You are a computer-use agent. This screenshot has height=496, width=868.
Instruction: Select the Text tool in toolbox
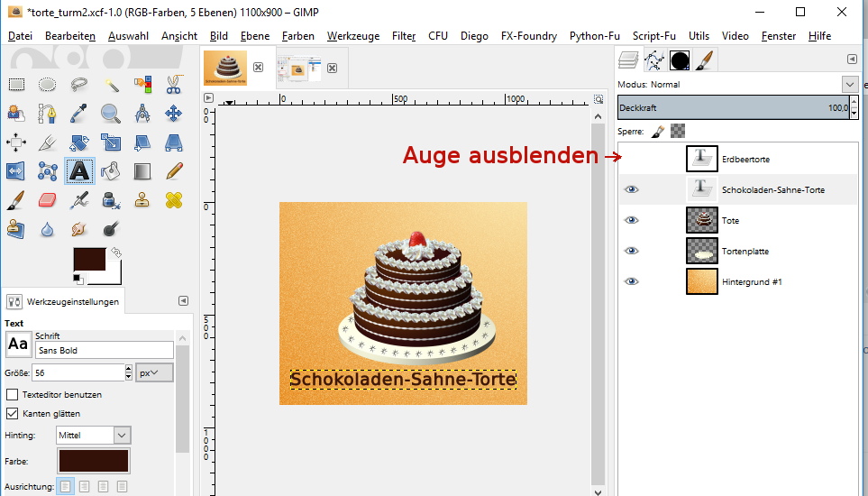pos(79,170)
